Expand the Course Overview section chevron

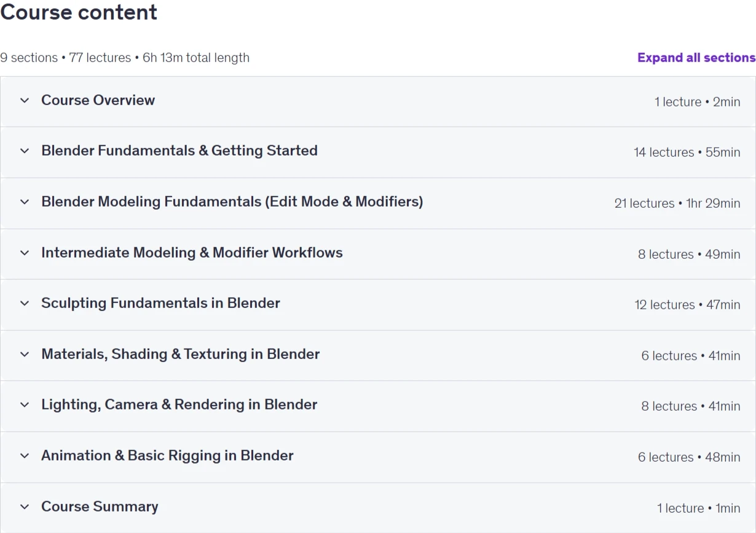pyautogui.click(x=25, y=100)
